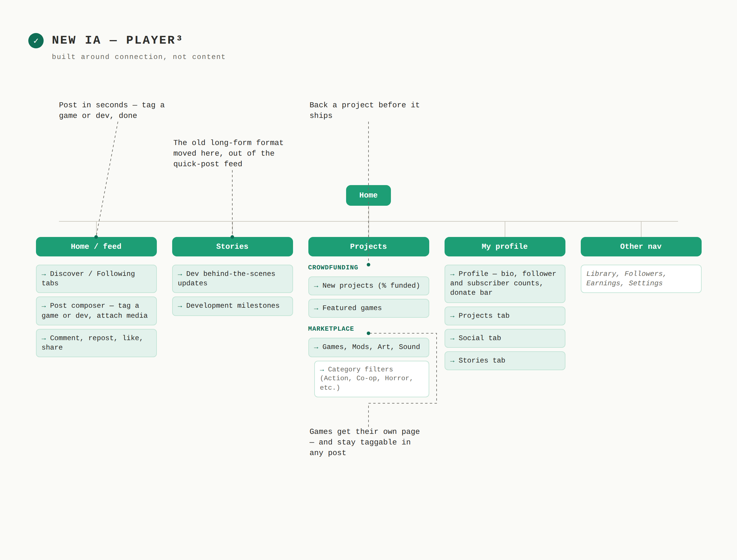Click the arrow icon on Development milestones
Viewport: 737px width, 560px height.
tap(180, 306)
